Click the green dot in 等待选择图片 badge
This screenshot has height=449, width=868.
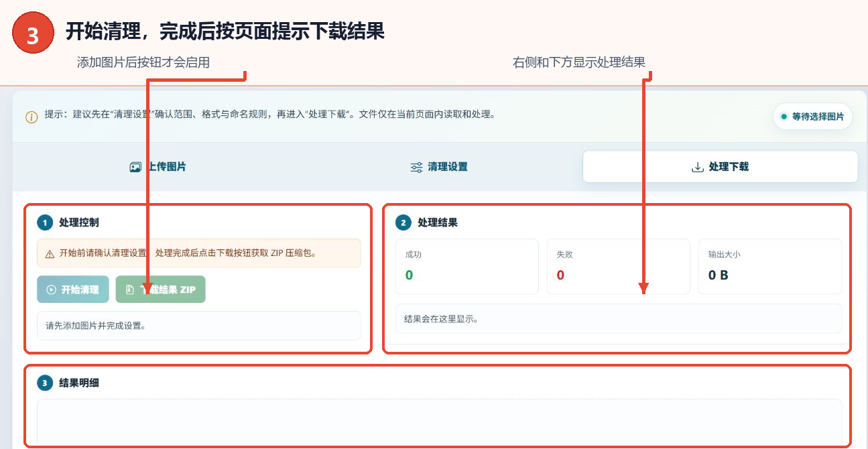[784, 117]
